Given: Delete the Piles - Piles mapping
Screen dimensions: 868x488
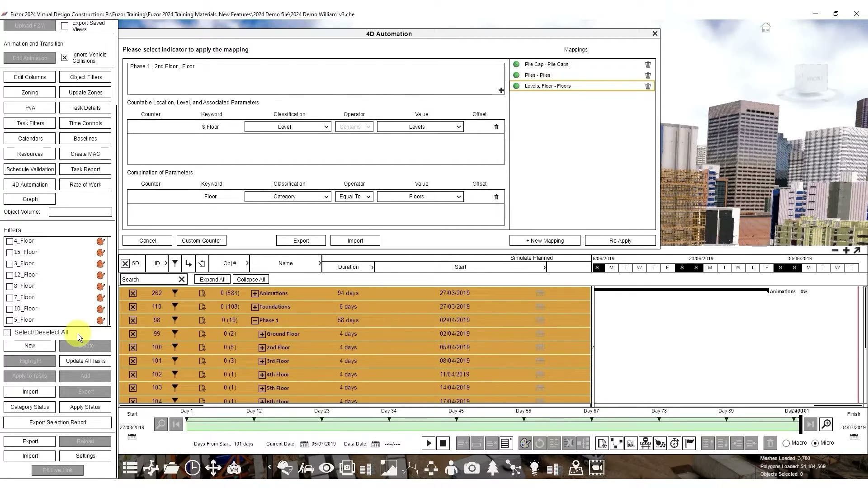Looking at the screenshot, I should coord(648,75).
